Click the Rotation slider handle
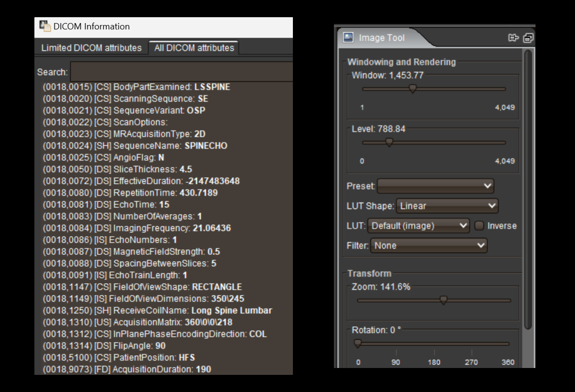Image resolution: width=575 pixels, height=392 pixels. 358,343
